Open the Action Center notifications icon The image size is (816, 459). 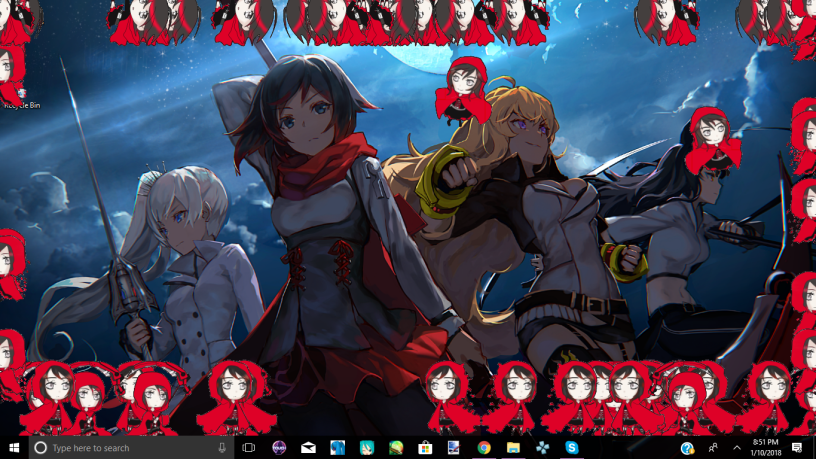pyautogui.click(x=797, y=448)
